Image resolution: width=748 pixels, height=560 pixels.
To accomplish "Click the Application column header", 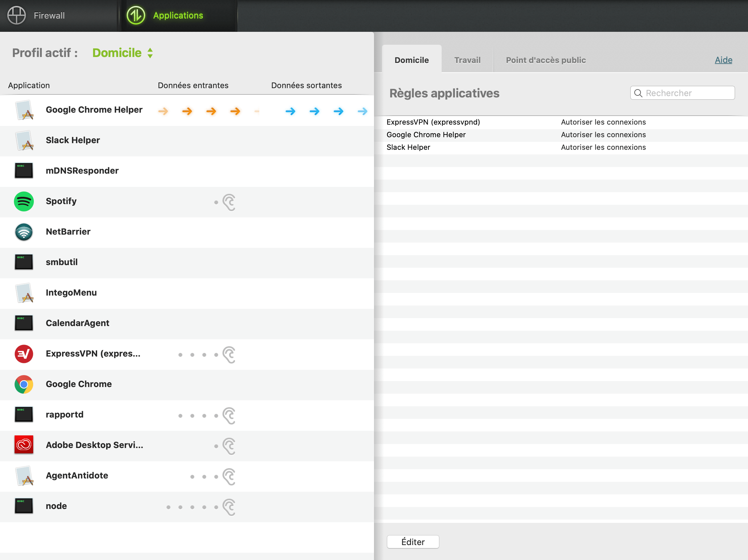I will tap(29, 85).
